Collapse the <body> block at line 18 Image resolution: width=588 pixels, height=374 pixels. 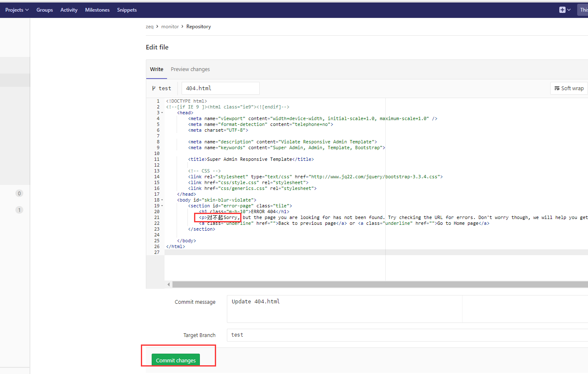[162, 199]
